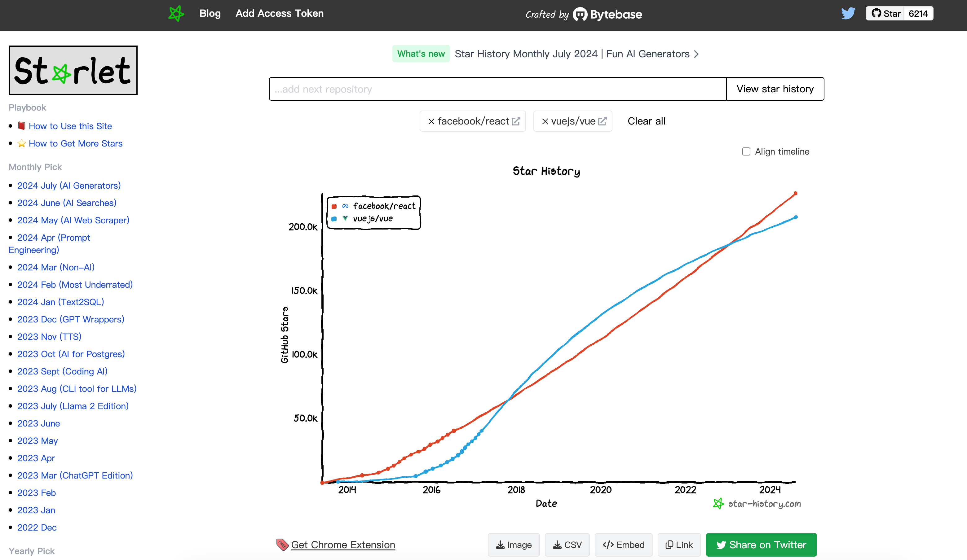This screenshot has height=560, width=967.
Task: Open the Twitter bird icon in header
Action: click(848, 13)
